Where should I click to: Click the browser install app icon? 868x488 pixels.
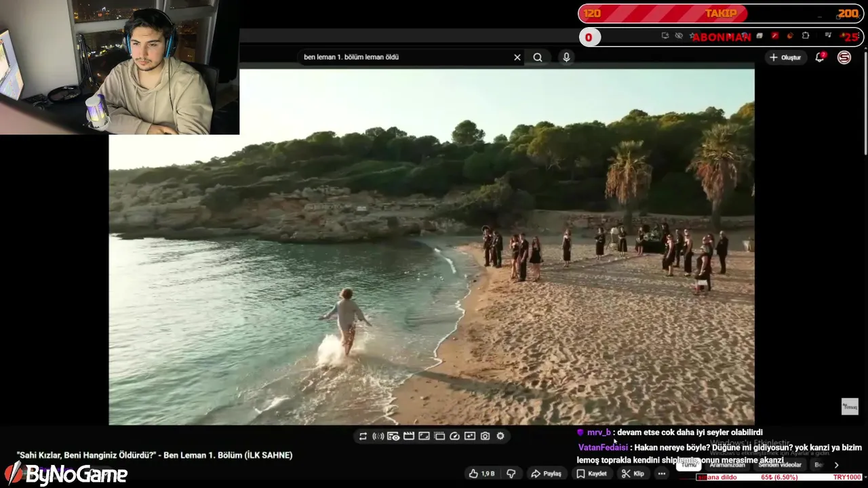tap(665, 36)
